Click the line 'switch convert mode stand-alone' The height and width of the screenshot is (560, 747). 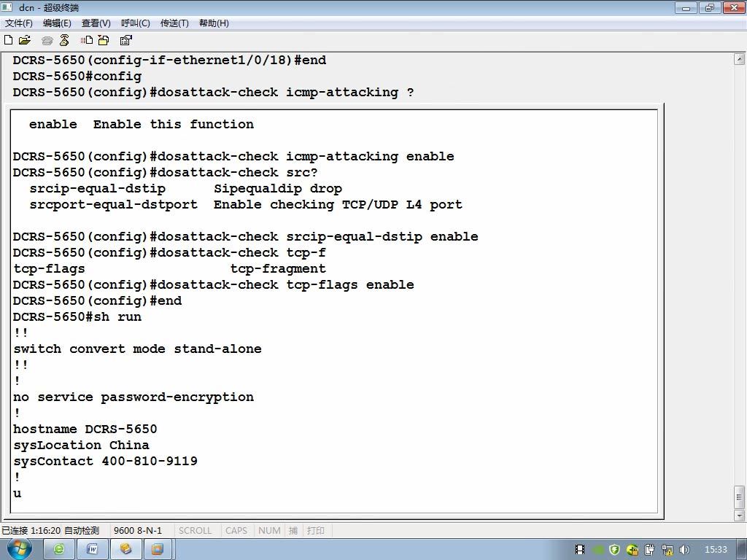[137, 349]
